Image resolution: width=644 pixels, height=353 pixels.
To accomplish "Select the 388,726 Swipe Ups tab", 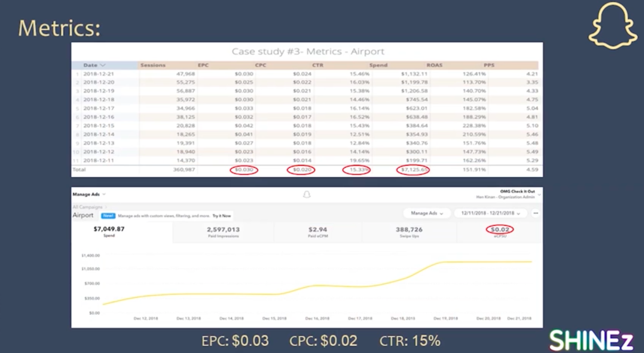I will click(409, 232).
